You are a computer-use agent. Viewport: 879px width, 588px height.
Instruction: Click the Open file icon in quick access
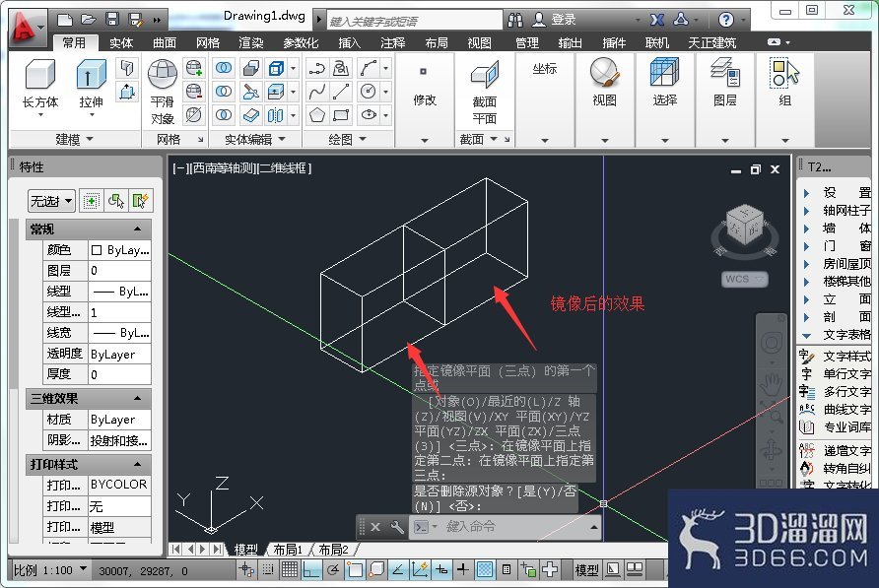(x=89, y=20)
